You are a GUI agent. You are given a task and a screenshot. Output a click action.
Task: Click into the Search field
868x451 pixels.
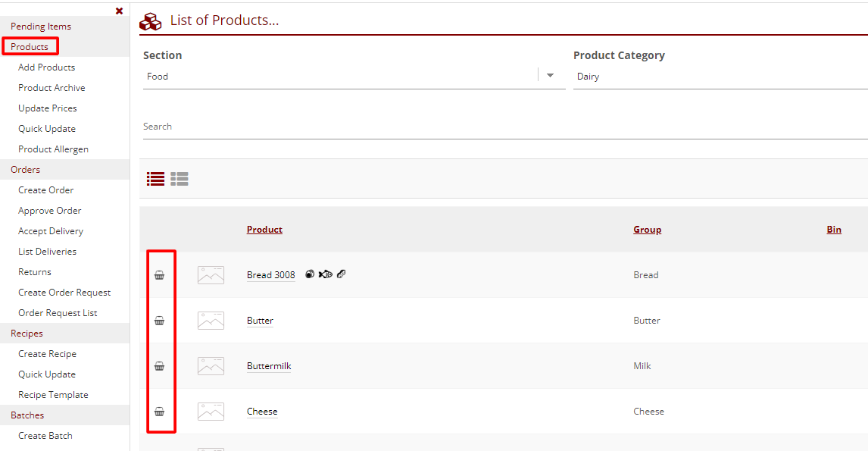click(500, 127)
